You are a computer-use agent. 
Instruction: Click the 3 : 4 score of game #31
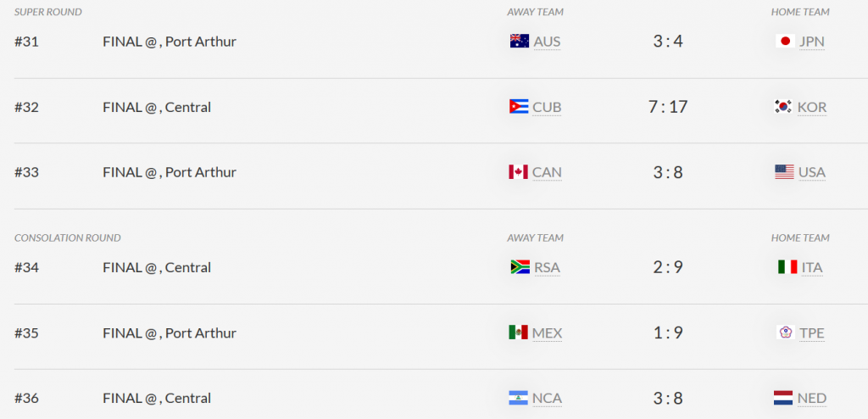click(668, 41)
